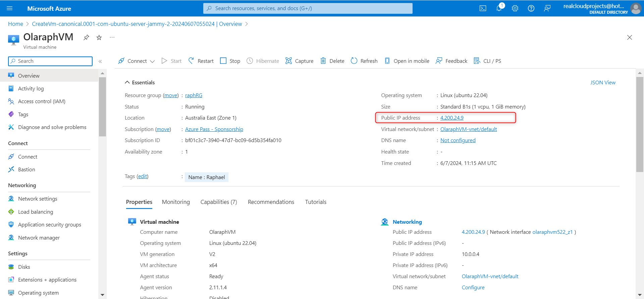Open the raphRG resource group link
The height and width of the screenshot is (299, 644).
coord(194,95)
